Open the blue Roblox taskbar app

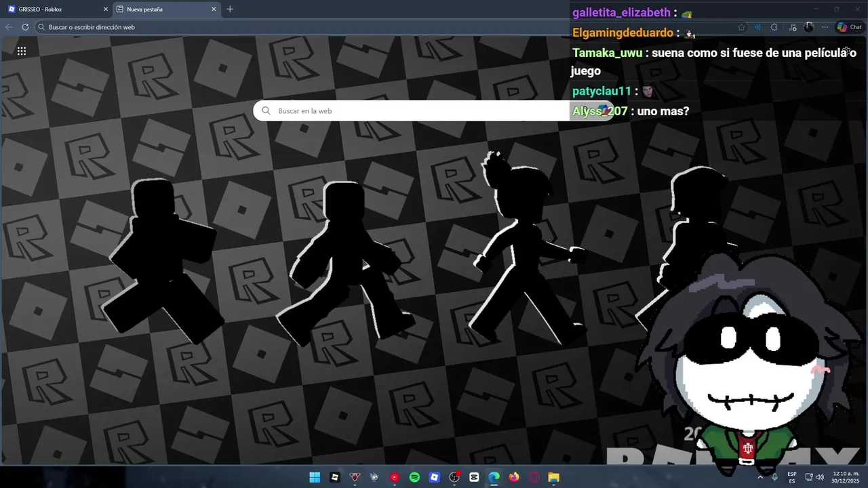pyautogui.click(x=435, y=477)
